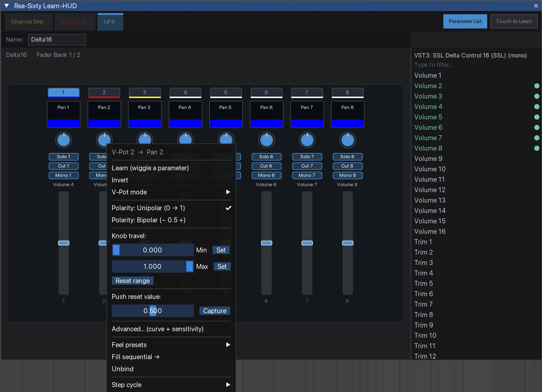542x392 pixels.
Task: Click the V-Pot knob for channel 6
Action: 266,140
